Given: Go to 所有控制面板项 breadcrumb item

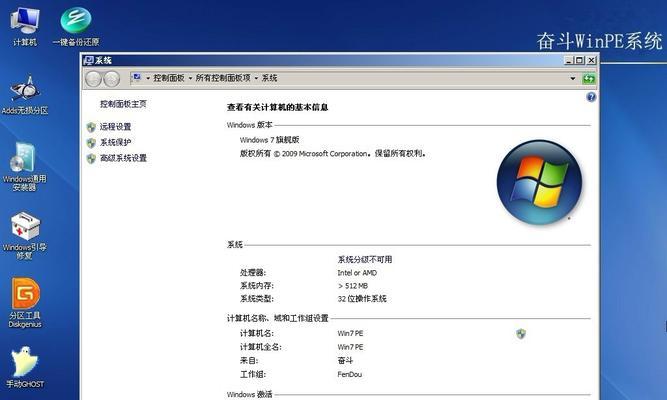Looking at the screenshot, I should [x=223, y=78].
